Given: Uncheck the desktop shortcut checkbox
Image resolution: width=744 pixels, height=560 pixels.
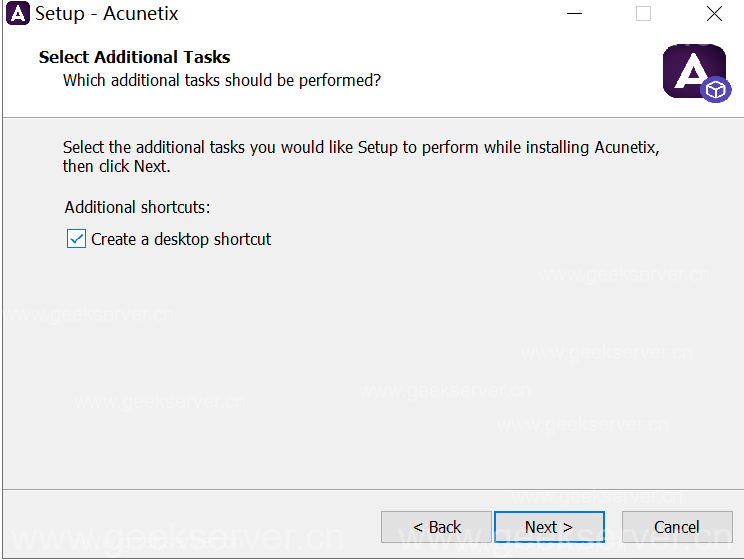Looking at the screenshot, I should click(x=76, y=239).
